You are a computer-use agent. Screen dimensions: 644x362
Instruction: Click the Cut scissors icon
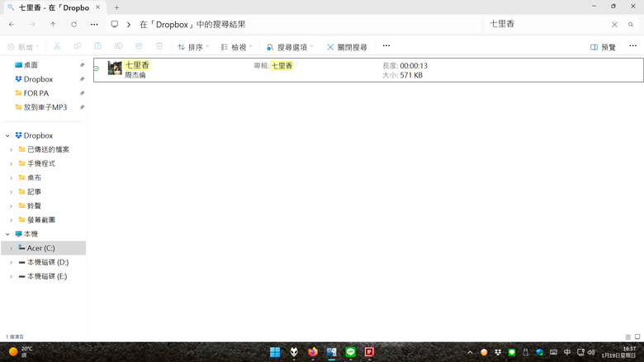57,46
